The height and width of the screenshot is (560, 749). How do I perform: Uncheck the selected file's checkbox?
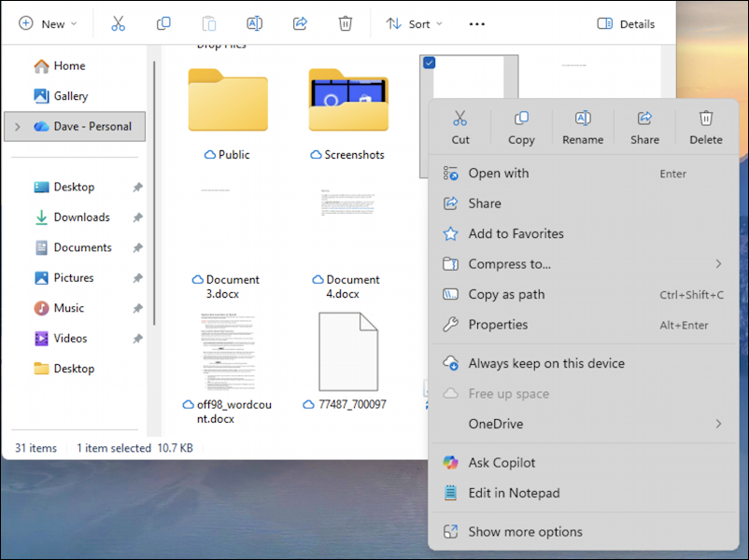[x=429, y=63]
